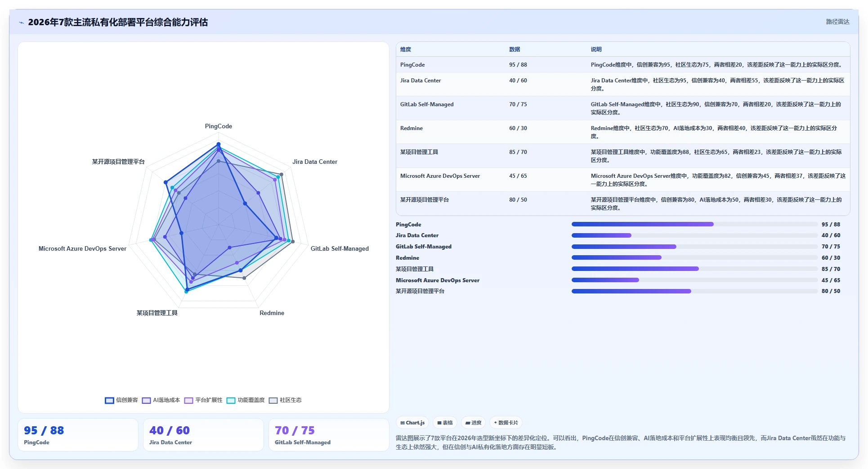
Task: Select Microsoft Azure DevOps Server table row name
Action: click(440, 176)
